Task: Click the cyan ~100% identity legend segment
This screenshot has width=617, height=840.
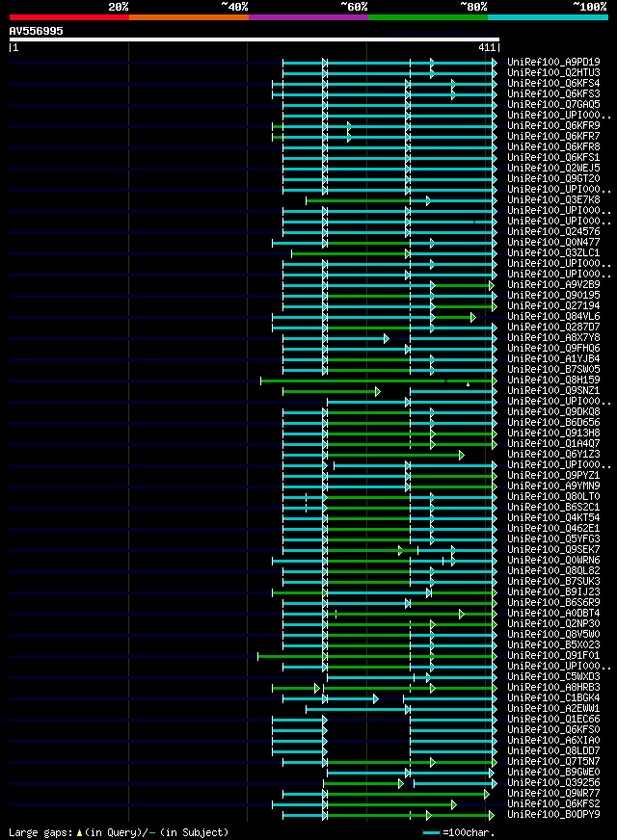Action: click(x=548, y=17)
